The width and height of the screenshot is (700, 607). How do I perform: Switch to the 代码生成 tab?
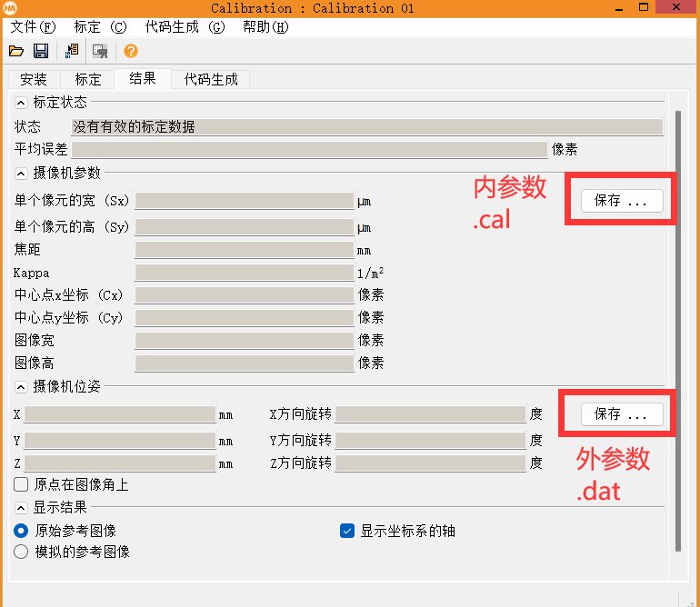(x=210, y=79)
